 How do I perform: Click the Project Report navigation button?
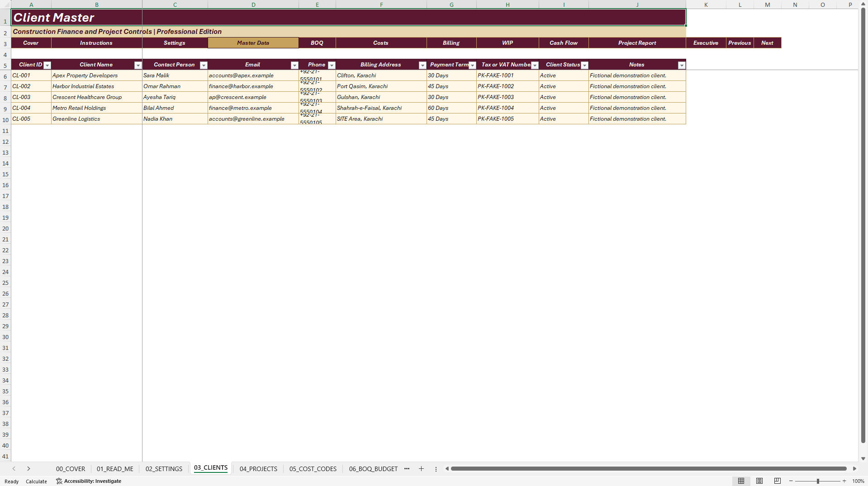tap(637, 43)
